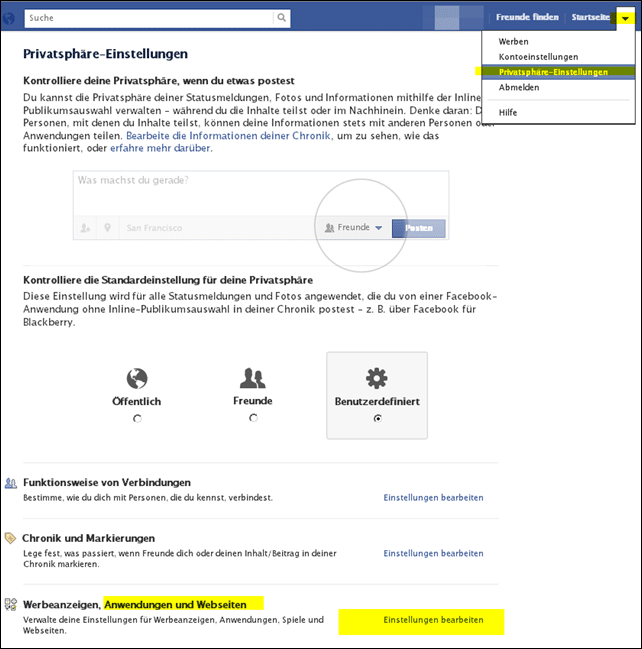Focus the 'Was machst du gerade?' text box
Screen dimensions: 642x649
click(261, 193)
